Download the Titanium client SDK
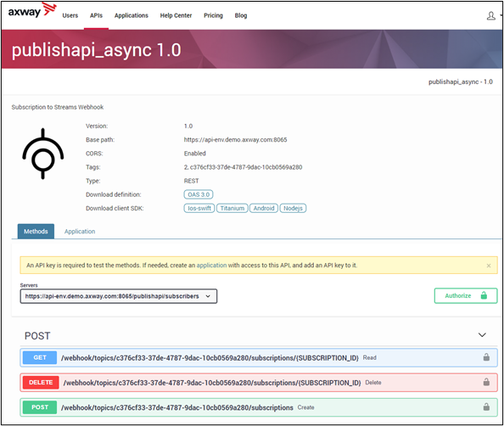This screenshot has height=426, width=504. click(x=232, y=209)
